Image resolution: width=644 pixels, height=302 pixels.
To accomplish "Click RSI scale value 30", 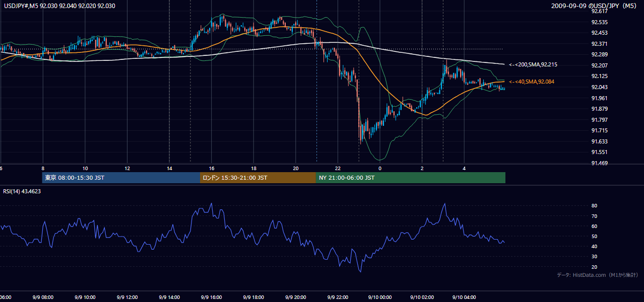I will (x=594, y=257).
